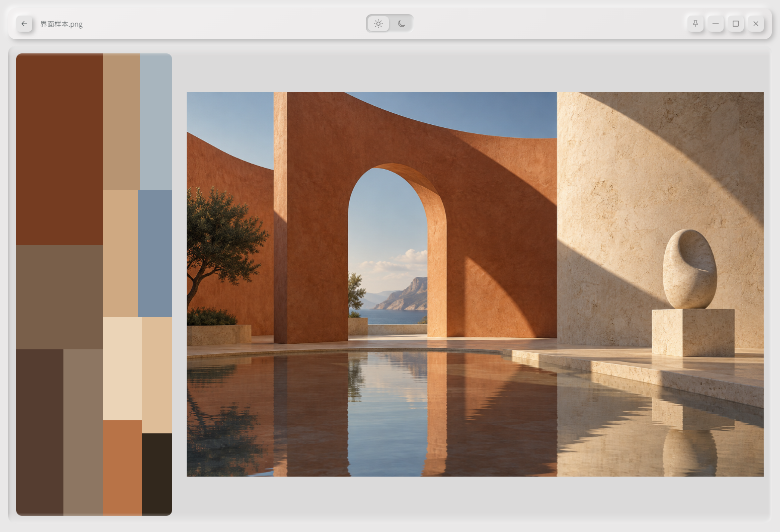Switch to light mode sun toggle
The image size is (780, 532).
coord(378,24)
